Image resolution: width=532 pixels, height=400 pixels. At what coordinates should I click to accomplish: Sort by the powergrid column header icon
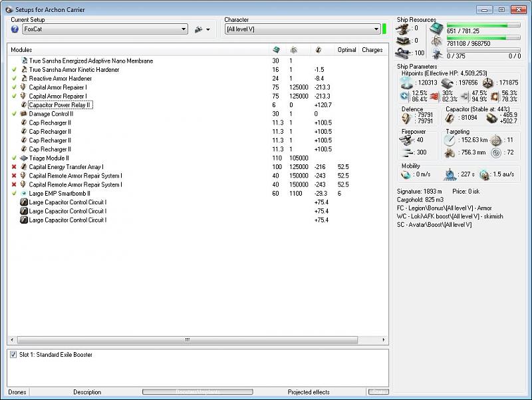tap(294, 50)
